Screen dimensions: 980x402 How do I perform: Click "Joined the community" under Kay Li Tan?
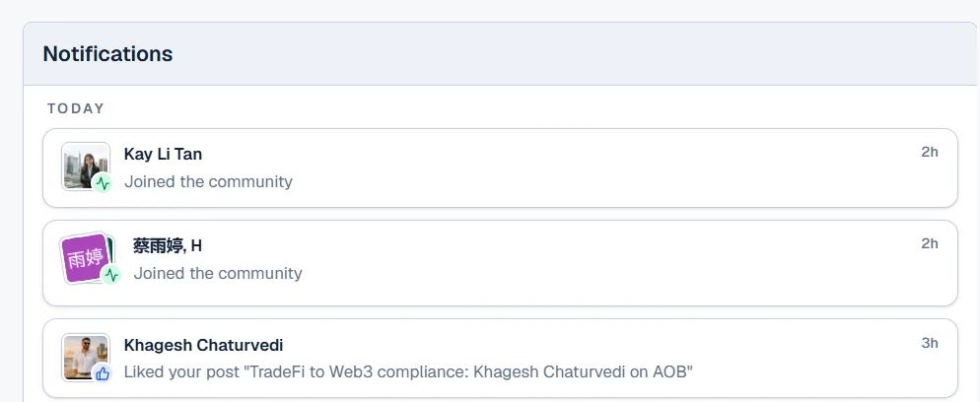click(x=208, y=181)
